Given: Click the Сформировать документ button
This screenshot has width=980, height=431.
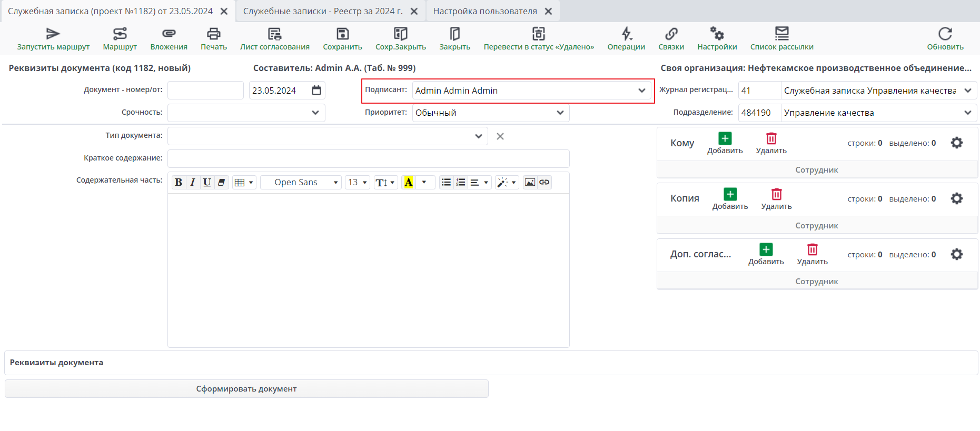Looking at the screenshot, I should pos(246,389).
